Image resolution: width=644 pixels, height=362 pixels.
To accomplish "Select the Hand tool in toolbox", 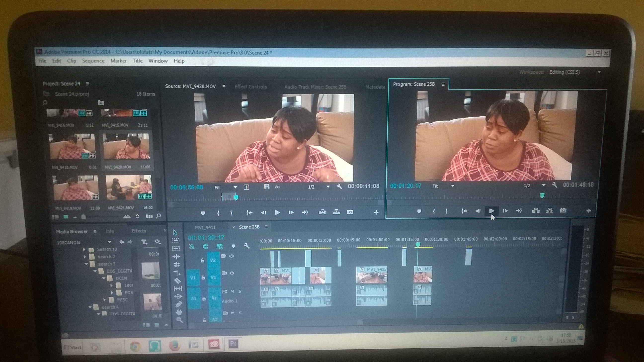I will (x=178, y=312).
